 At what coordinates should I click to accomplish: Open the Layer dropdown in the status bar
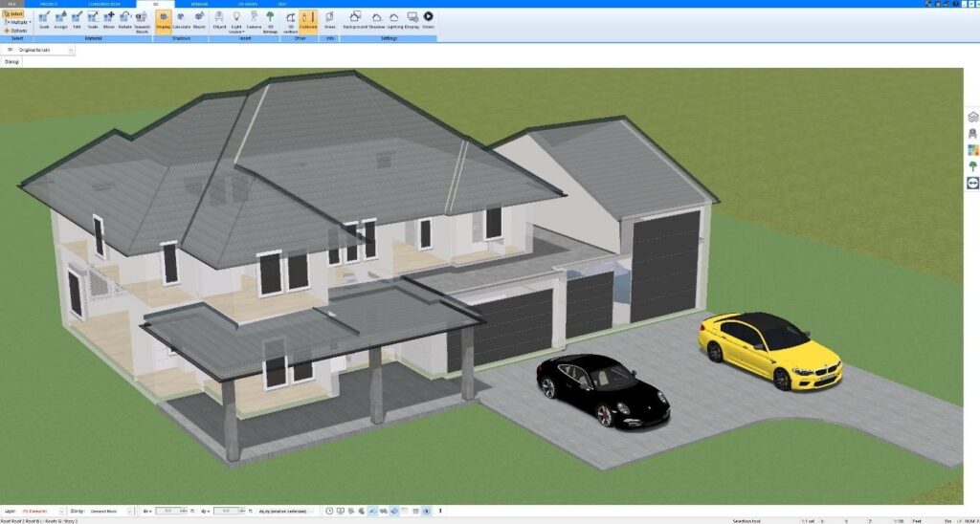click(62, 512)
